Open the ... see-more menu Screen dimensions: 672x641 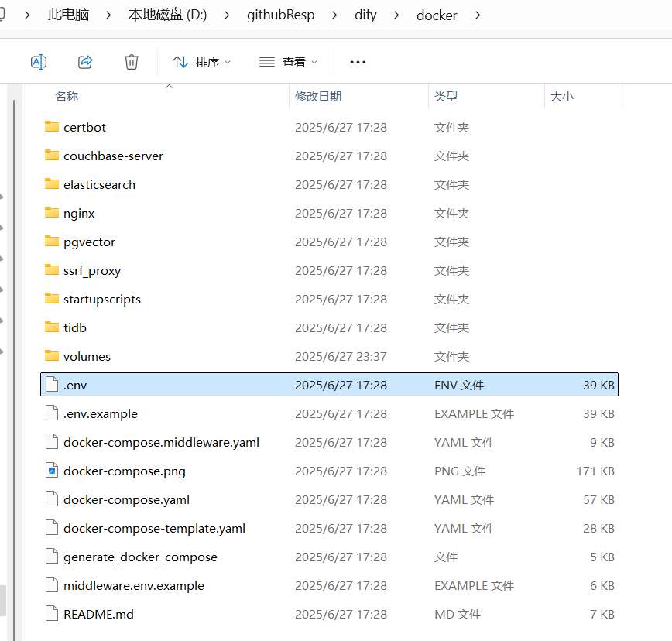tap(357, 62)
